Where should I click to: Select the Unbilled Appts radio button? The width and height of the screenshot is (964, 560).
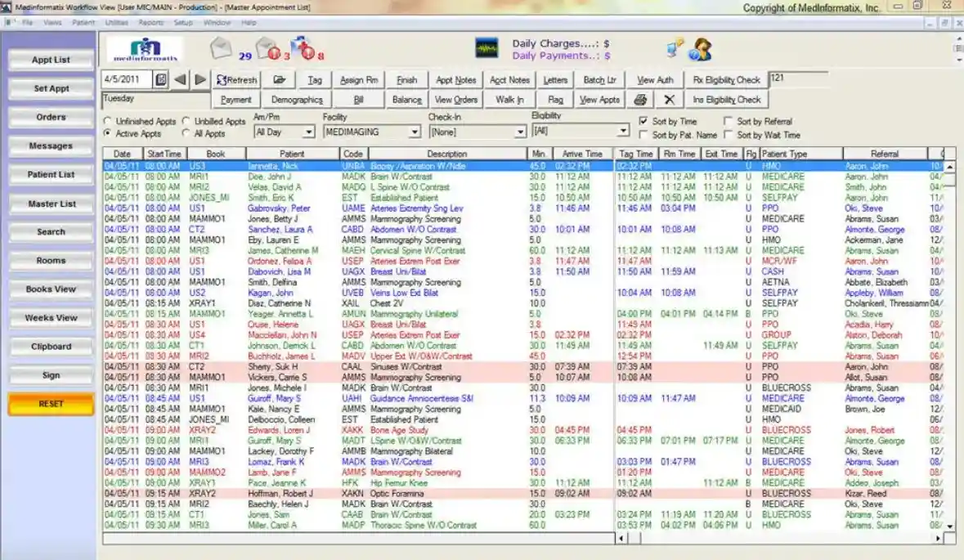click(187, 121)
